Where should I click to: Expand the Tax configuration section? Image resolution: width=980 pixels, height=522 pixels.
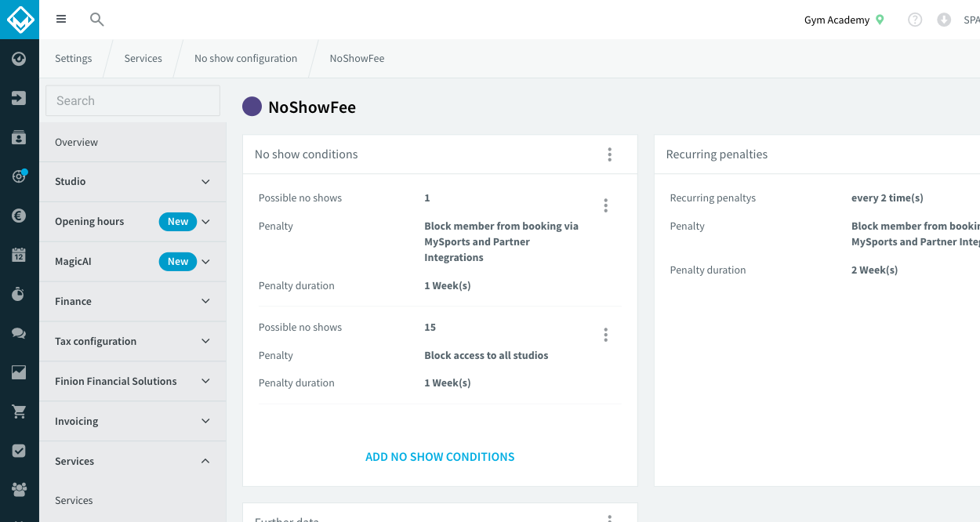pos(132,342)
